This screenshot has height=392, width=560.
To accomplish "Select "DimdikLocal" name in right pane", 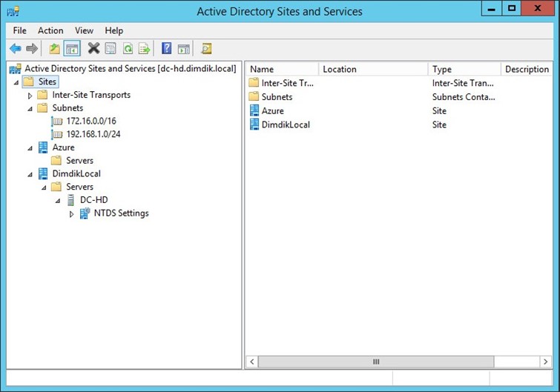I will point(286,124).
